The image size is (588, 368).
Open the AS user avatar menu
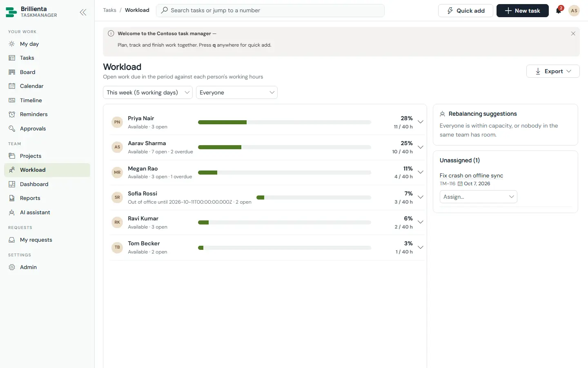pyautogui.click(x=574, y=11)
